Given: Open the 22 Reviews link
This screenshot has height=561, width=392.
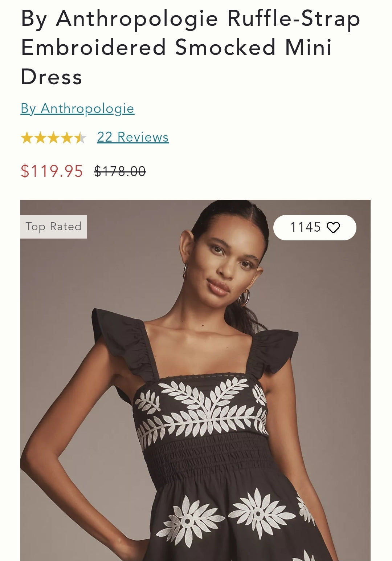Looking at the screenshot, I should 133,137.
